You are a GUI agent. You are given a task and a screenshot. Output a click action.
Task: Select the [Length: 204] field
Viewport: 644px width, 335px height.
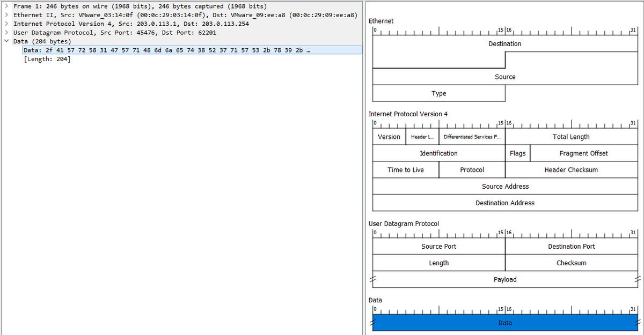47,59
